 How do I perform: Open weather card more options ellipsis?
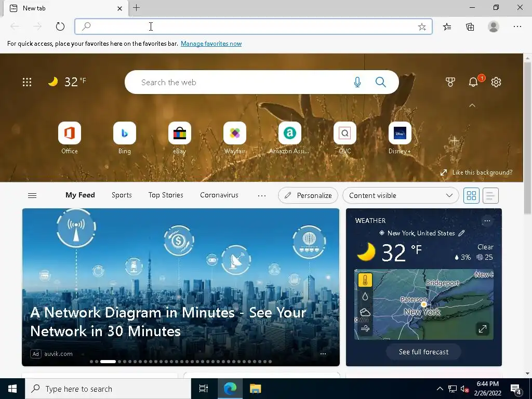click(487, 221)
